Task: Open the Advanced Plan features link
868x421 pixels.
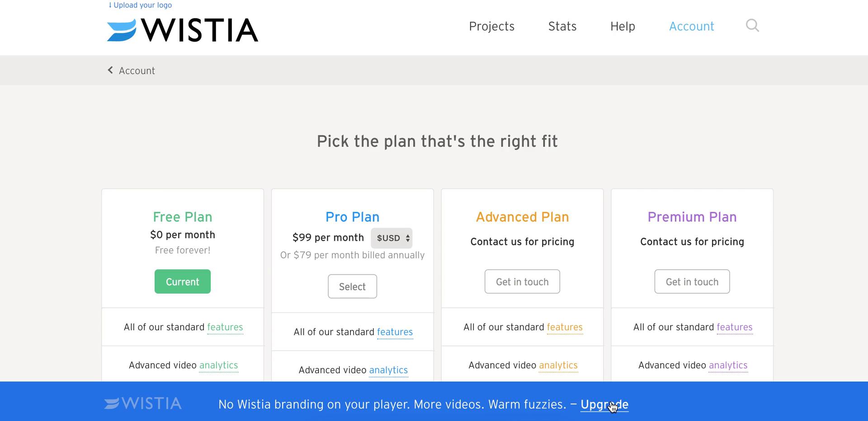Action: coord(565,327)
